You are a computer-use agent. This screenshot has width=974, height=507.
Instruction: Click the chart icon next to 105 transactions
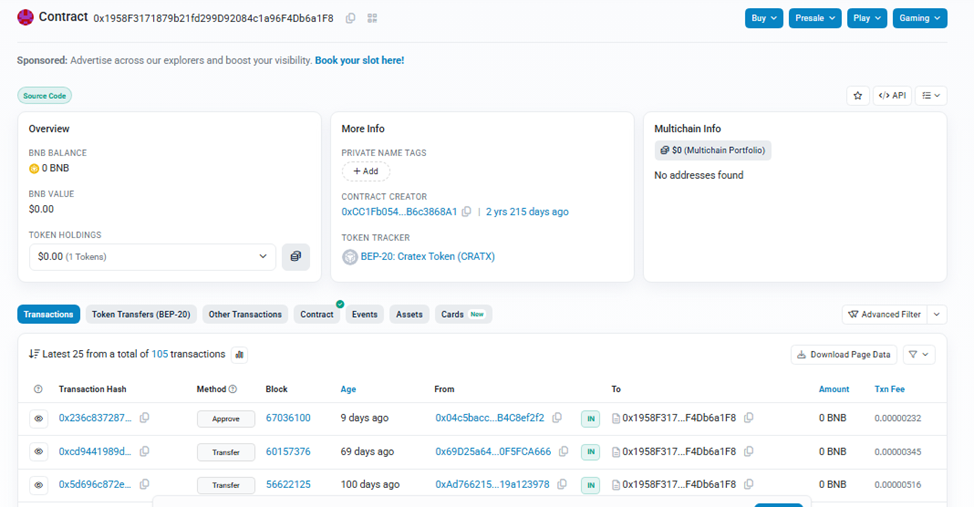[x=239, y=354]
